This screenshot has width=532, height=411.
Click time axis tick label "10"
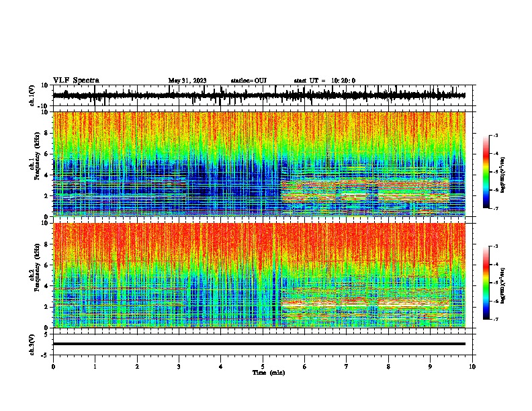472,367
